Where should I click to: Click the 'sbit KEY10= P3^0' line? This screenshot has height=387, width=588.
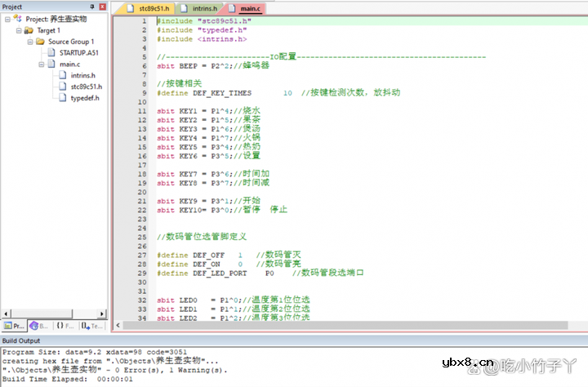222,210
